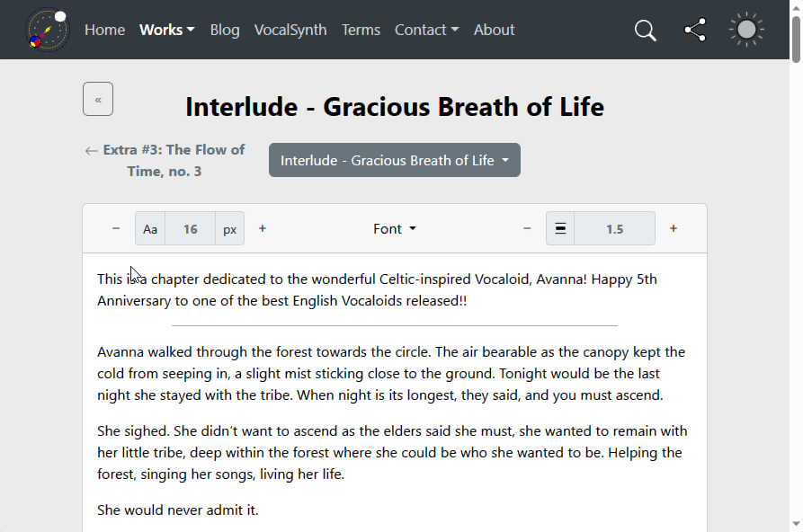Expand the Interlude chapter selector dropdown
This screenshot has height=532, width=803.
[x=395, y=160]
